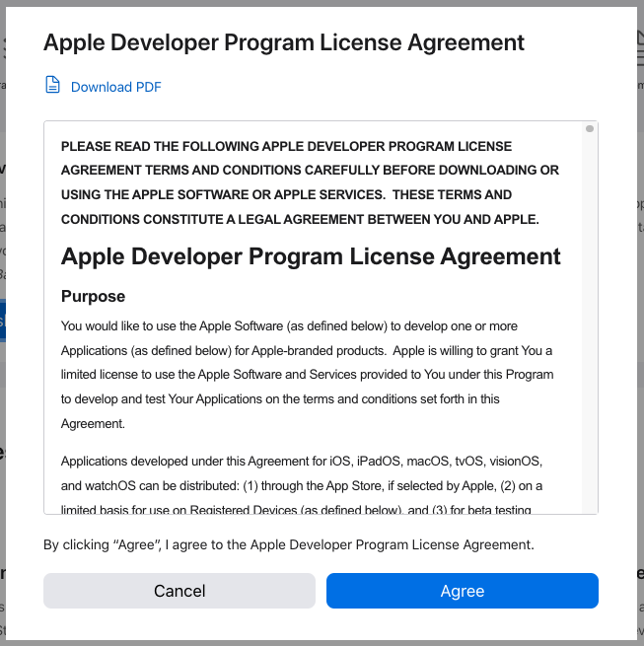
Task: Click the Agree button
Action: (462, 591)
